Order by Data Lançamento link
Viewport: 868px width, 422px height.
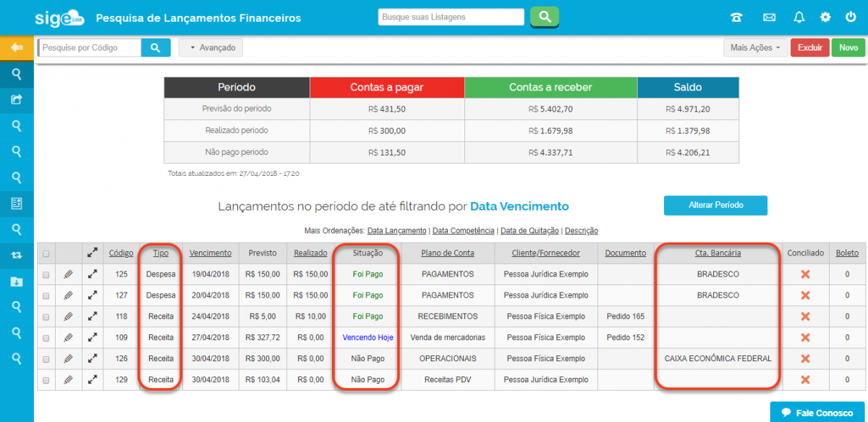(x=397, y=231)
